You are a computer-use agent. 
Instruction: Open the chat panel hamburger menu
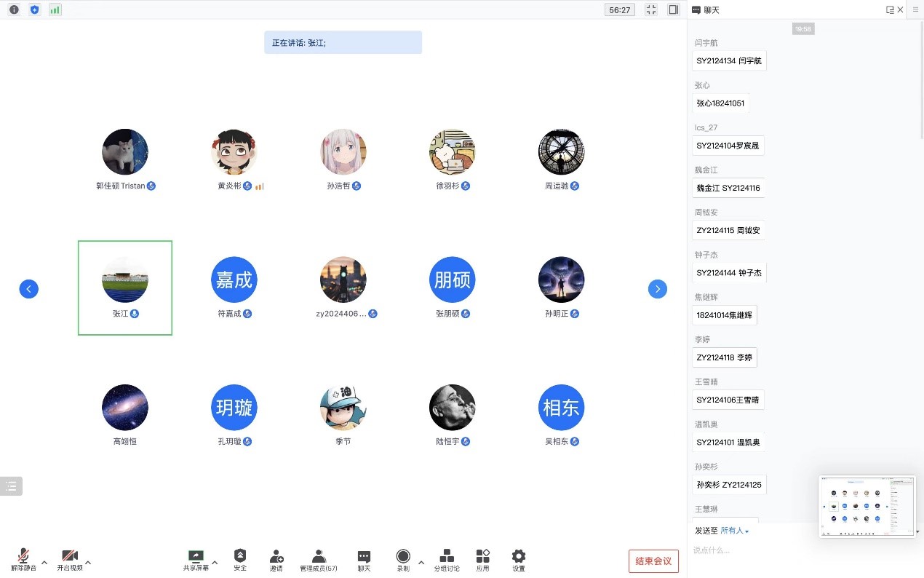pos(915,10)
